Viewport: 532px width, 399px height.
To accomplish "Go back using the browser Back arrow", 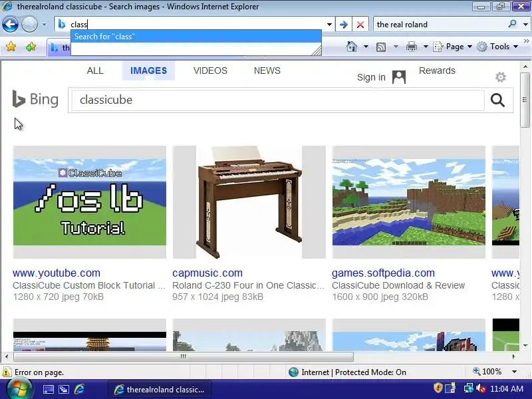I will pyautogui.click(x=10, y=25).
